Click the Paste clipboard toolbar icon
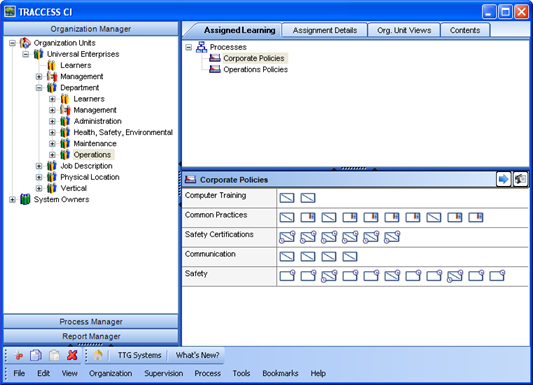This screenshot has width=533, height=385. coord(54,355)
